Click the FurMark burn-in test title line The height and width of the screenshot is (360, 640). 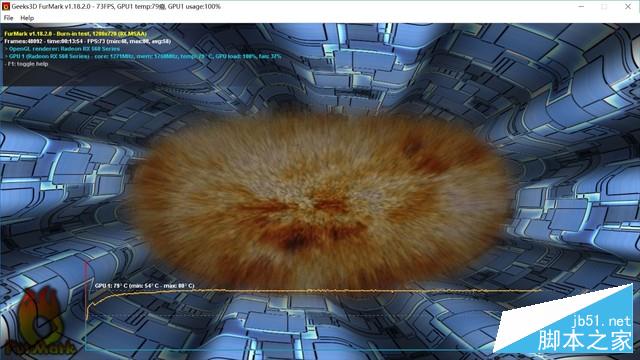tap(75, 34)
